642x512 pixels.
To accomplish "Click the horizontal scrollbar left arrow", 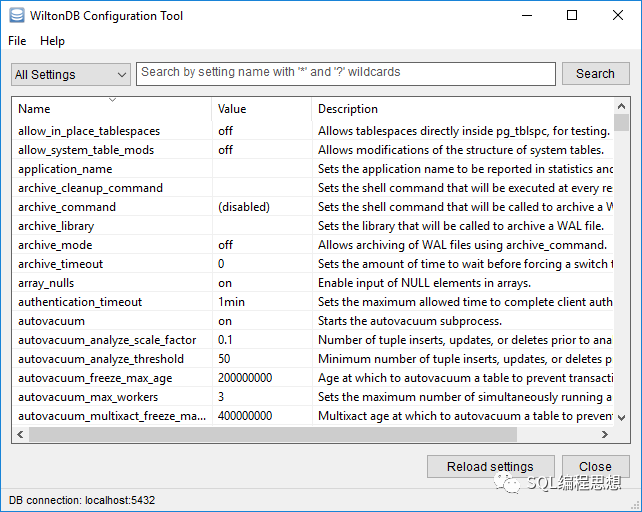I will pos(20,434).
